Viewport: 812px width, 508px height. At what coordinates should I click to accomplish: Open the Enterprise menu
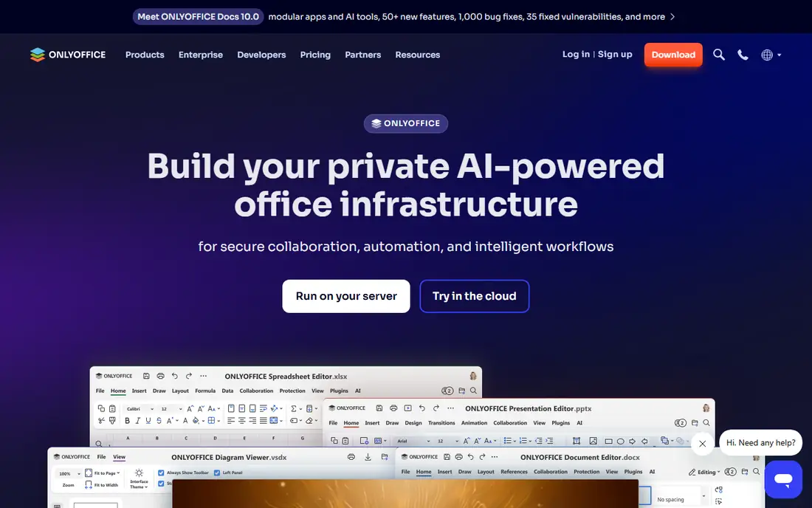(x=200, y=55)
